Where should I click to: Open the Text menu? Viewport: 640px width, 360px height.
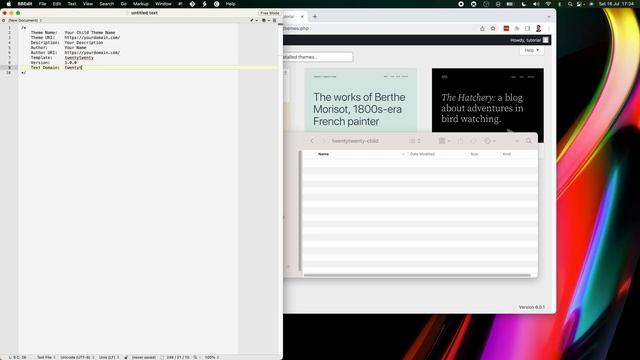click(x=72, y=4)
